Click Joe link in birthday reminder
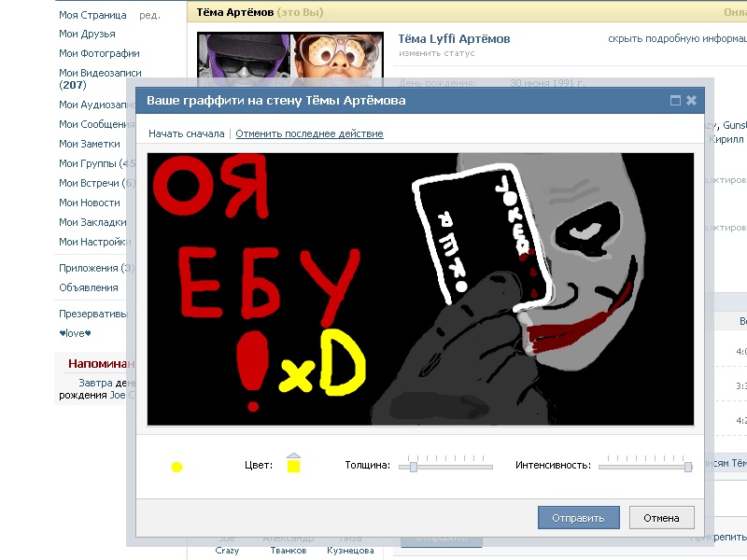 point(118,395)
